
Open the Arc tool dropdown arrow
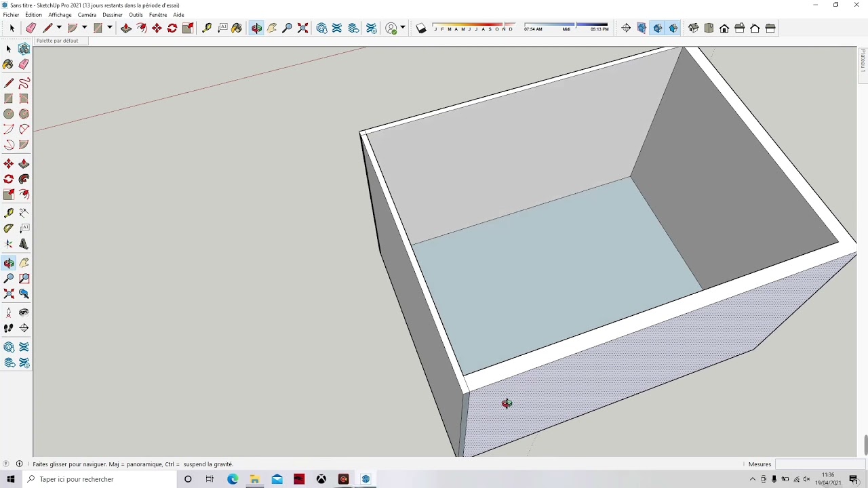point(84,28)
